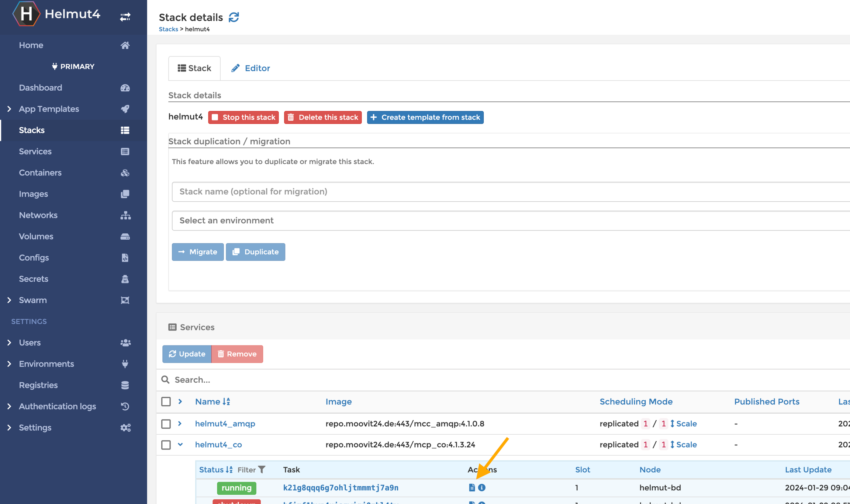Check the helmut4_amqp service checkbox
Screen dimensions: 850x504
166,424
